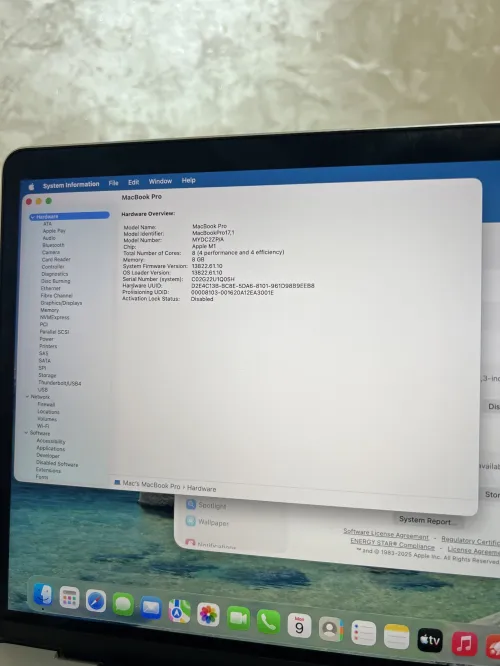Open Photos app in the Dock
Image resolution: width=500 pixels, height=666 pixels.
[x=208, y=615]
